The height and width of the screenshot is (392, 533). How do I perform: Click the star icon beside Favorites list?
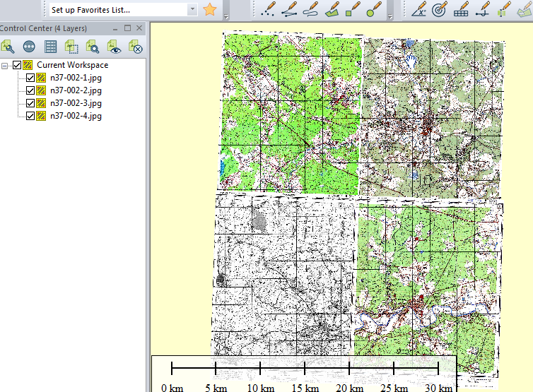(210, 10)
